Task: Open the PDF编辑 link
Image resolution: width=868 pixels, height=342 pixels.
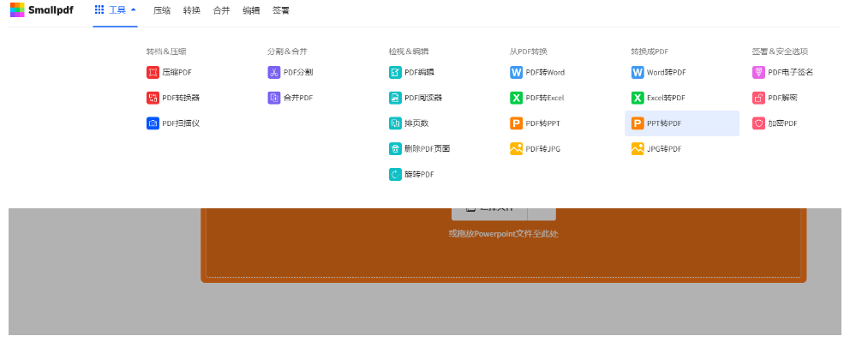Action: pos(420,73)
